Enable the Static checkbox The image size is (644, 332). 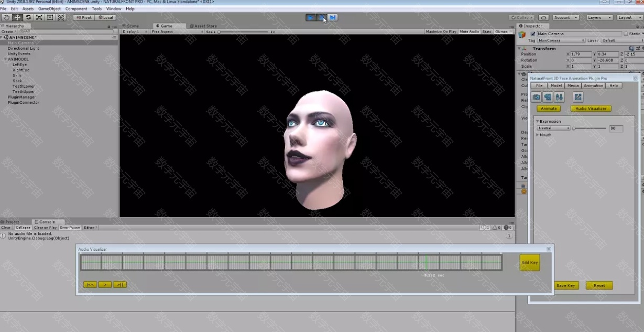[626, 34]
